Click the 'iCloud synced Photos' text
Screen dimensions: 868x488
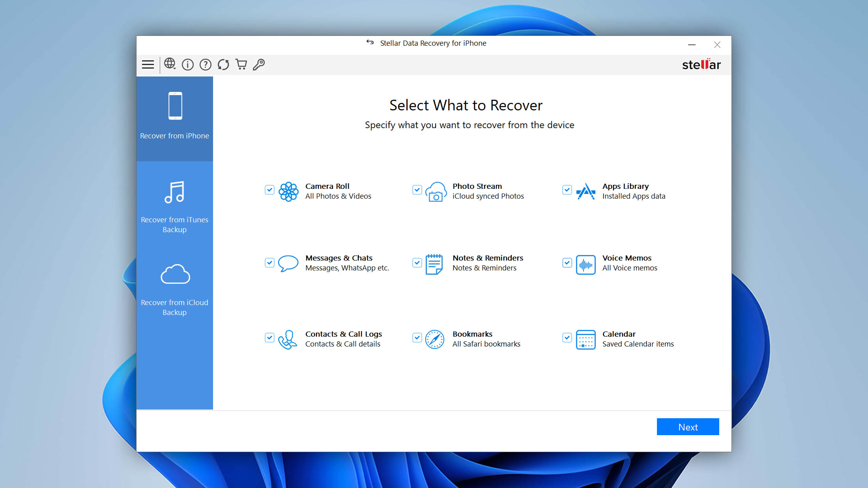click(488, 196)
